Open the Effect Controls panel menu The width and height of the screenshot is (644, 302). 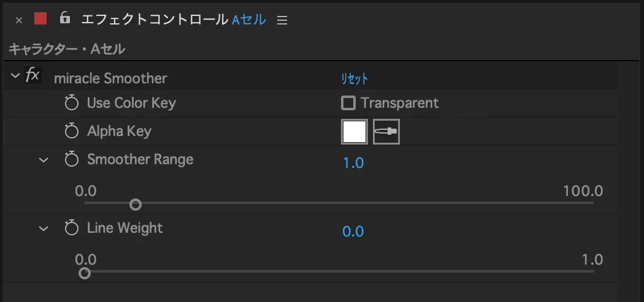(282, 20)
